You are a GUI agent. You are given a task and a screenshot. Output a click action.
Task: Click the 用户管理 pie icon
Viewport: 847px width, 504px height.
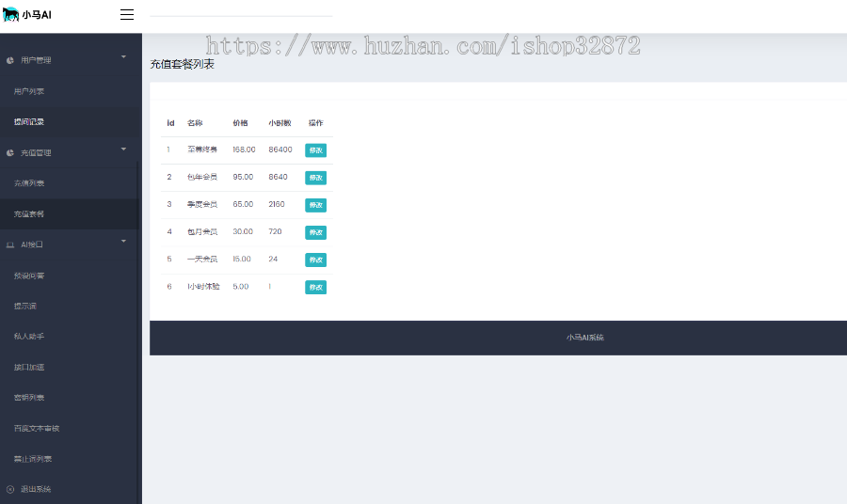[10, 60]
